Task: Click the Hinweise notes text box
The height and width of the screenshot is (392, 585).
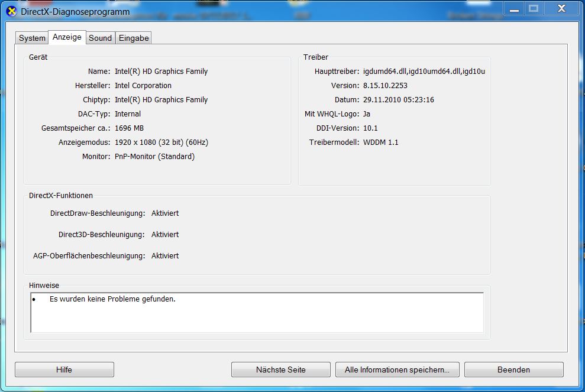Action: pos(257,313)
